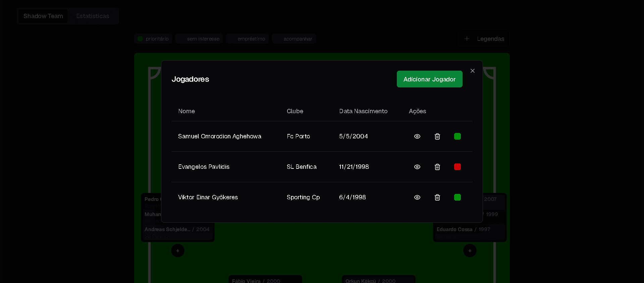644x283 pixels.
Task: Open the Legendas button
Action: click(x=484, y=39)
